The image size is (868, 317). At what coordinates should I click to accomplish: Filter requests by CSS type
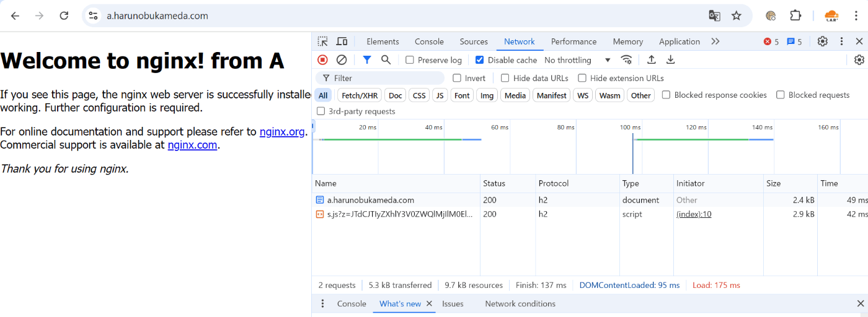click(x=419, y=95)
